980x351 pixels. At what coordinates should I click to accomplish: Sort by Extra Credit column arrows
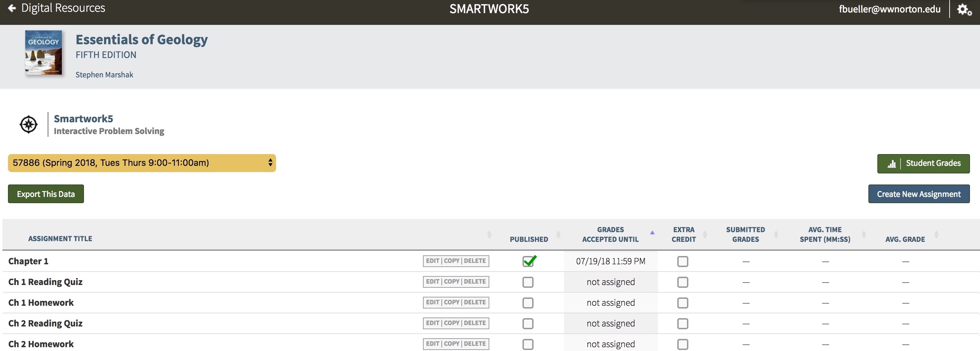705,235
